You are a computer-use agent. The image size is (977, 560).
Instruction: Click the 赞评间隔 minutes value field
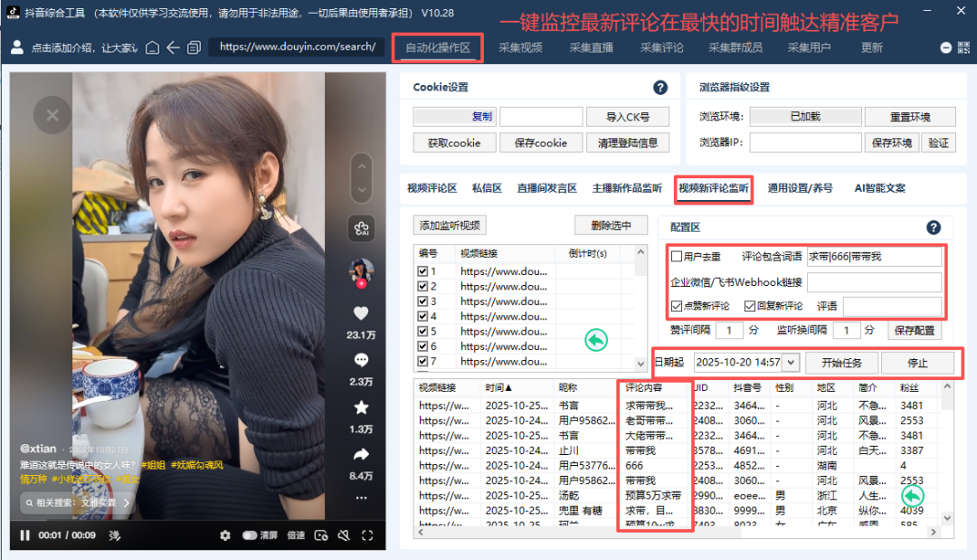729,330
